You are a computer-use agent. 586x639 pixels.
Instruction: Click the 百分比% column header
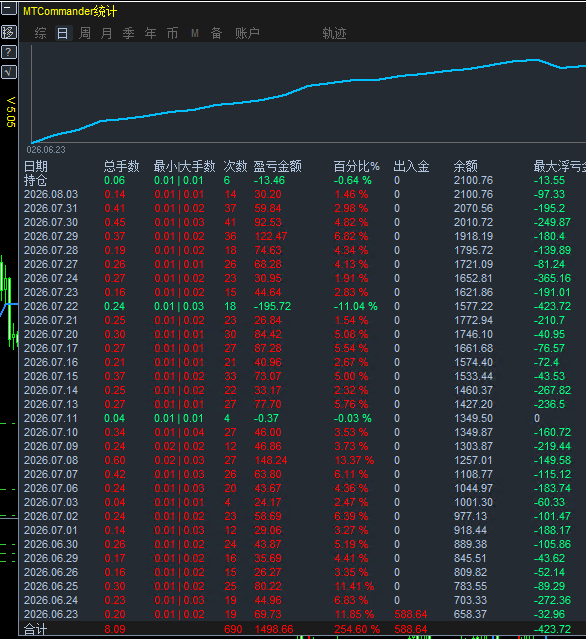[x=357, y=166]
